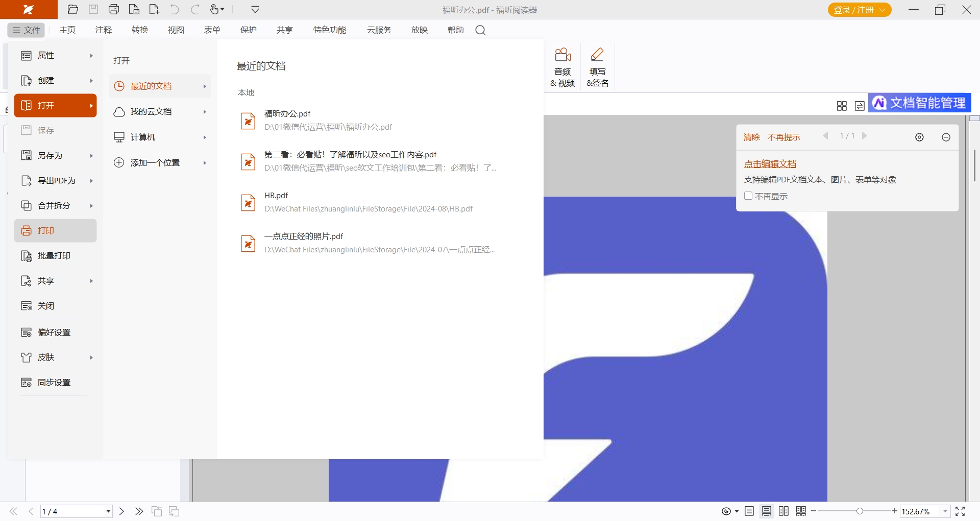
Task: Select single page view icon in status bar
Action: coord(749,511)
